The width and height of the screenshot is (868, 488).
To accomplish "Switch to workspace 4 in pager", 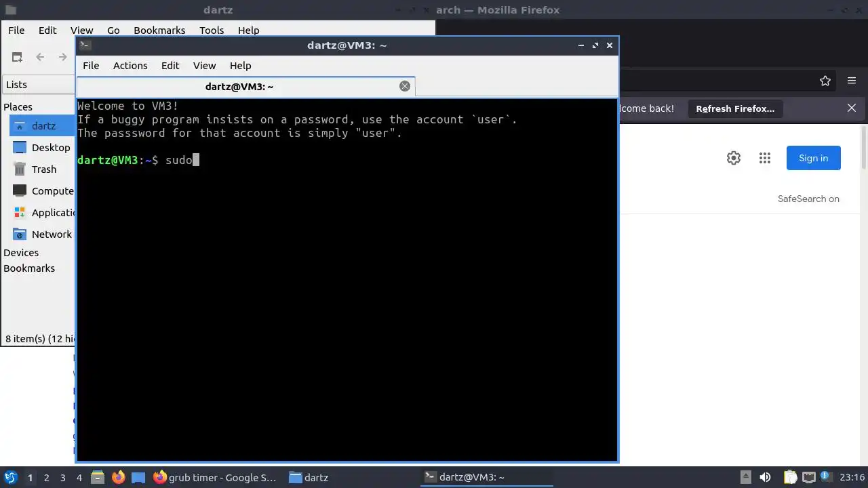I will (x=79, y=477).
